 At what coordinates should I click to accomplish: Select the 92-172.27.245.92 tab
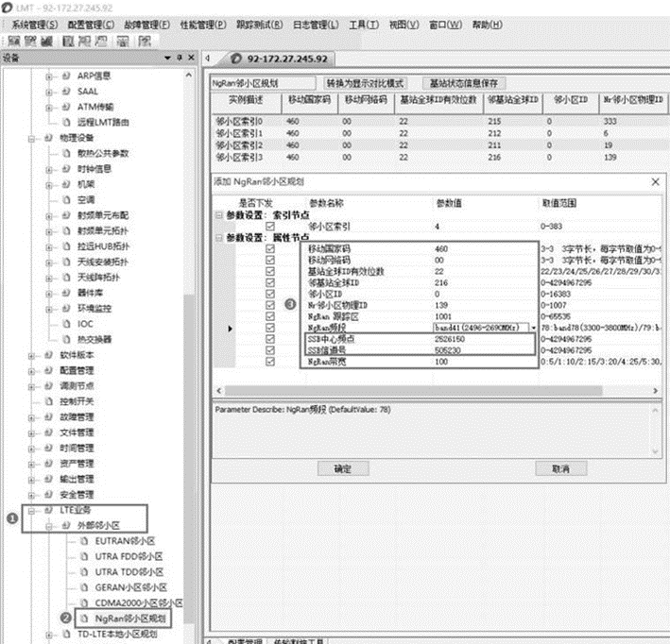[279, 59]
